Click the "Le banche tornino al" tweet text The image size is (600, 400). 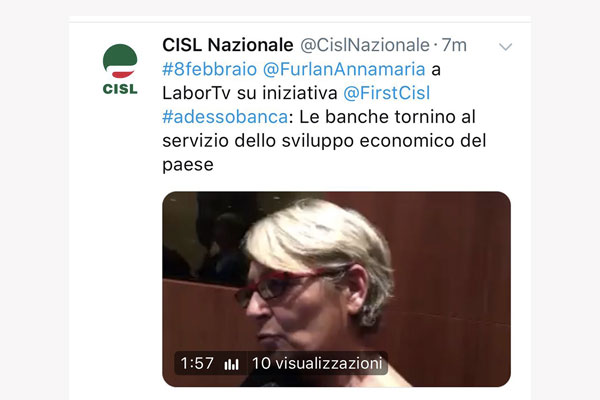(387, 117)
